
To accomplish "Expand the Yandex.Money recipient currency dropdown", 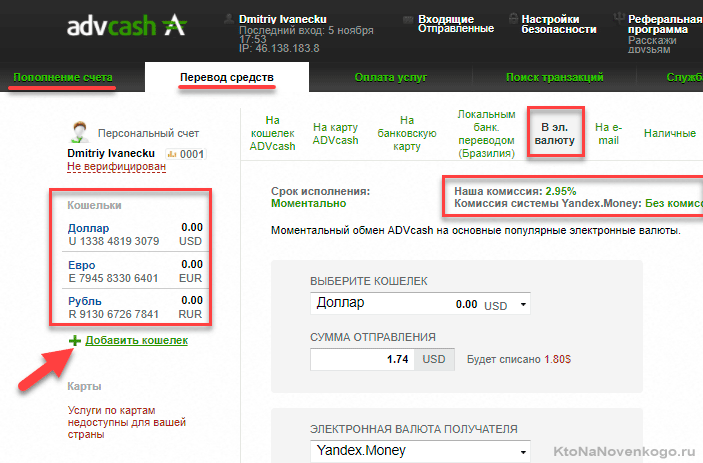I will coord(420,451).
